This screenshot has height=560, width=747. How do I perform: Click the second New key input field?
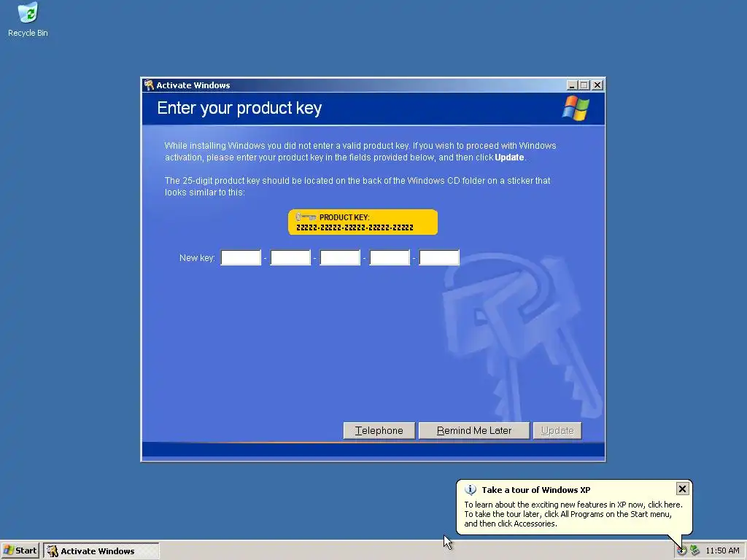290,257
